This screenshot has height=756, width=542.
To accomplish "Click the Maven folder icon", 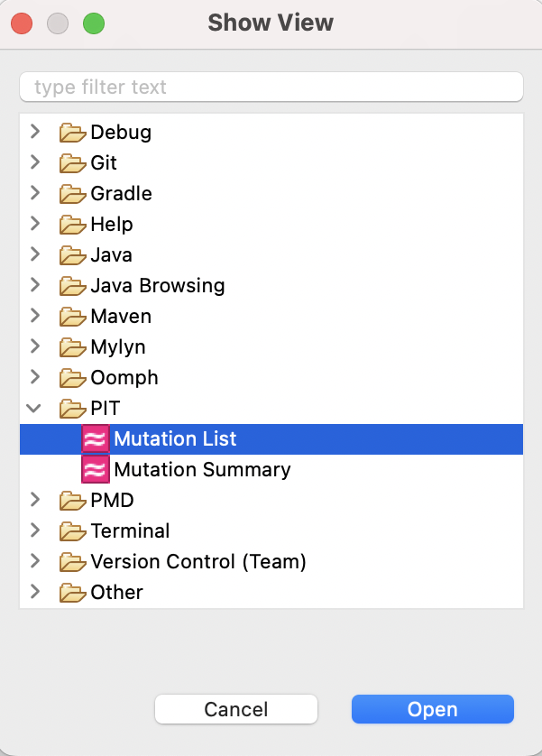I will pyautogui.click(x=72, y=317).
